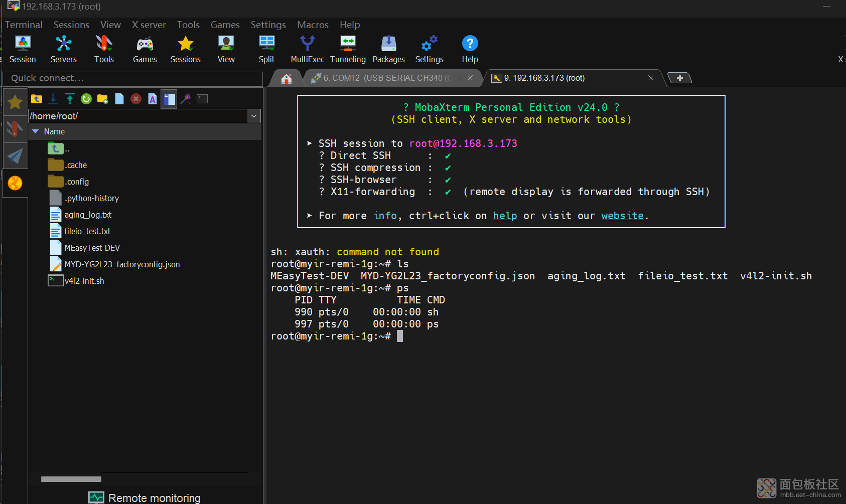Screen dimensions: 846x504
Task: Close the 192.168.3.173 (root) tab
Action: [x=651, y=78]
